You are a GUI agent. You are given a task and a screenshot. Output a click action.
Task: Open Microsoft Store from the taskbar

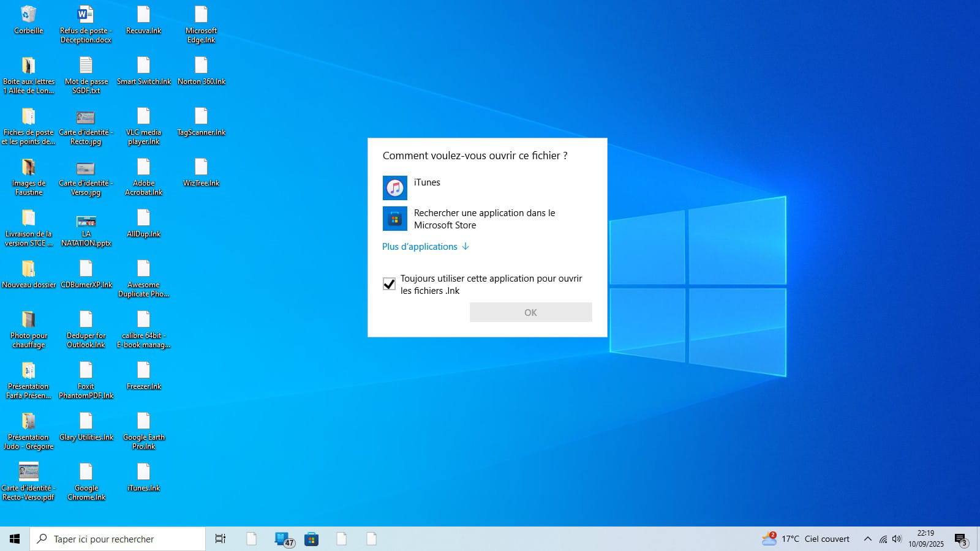[311, 539]
